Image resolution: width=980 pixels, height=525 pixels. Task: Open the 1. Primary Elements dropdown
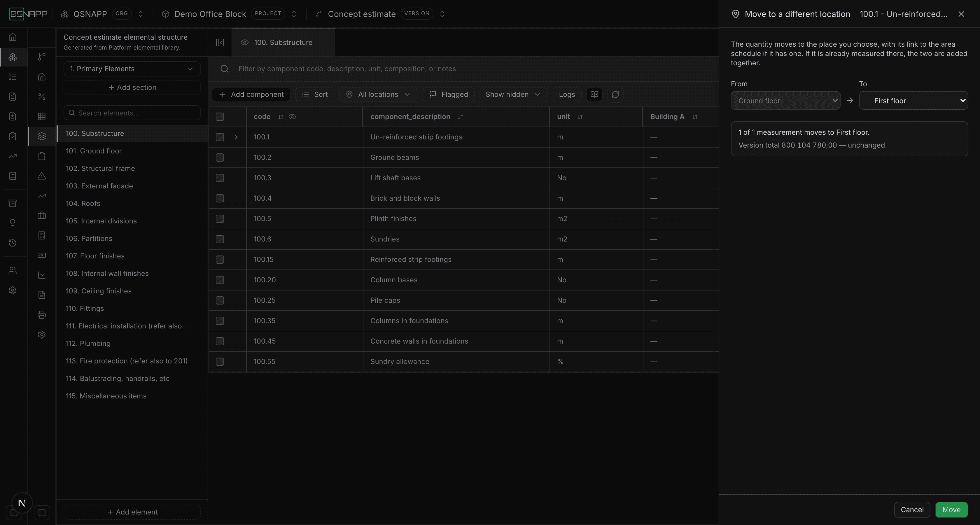click(132, 69)
